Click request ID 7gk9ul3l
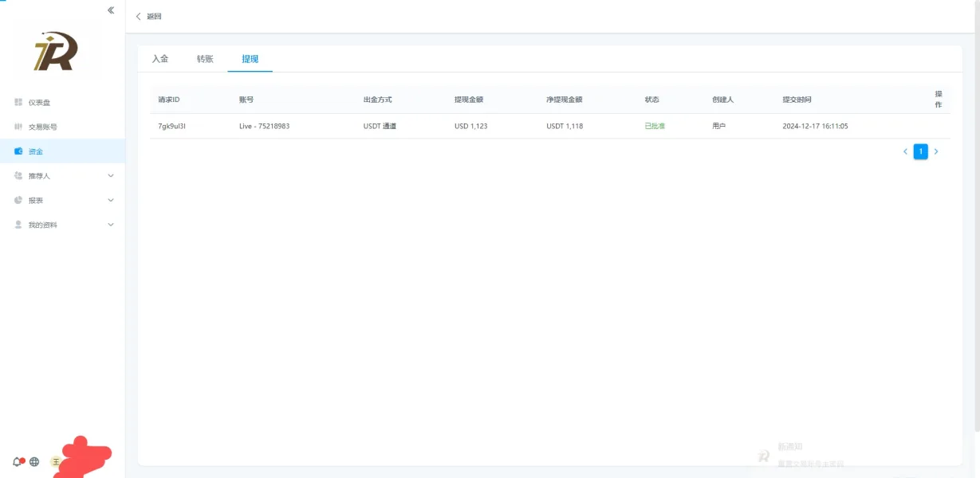 [x=172, y=126]
